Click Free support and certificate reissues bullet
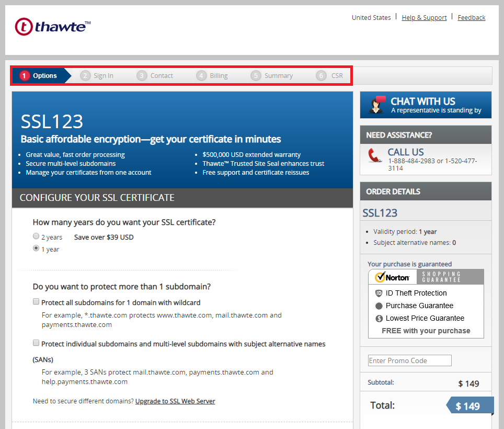Image resolution: width=504 pixels, height=429 pixels. (x=256, y=173)
